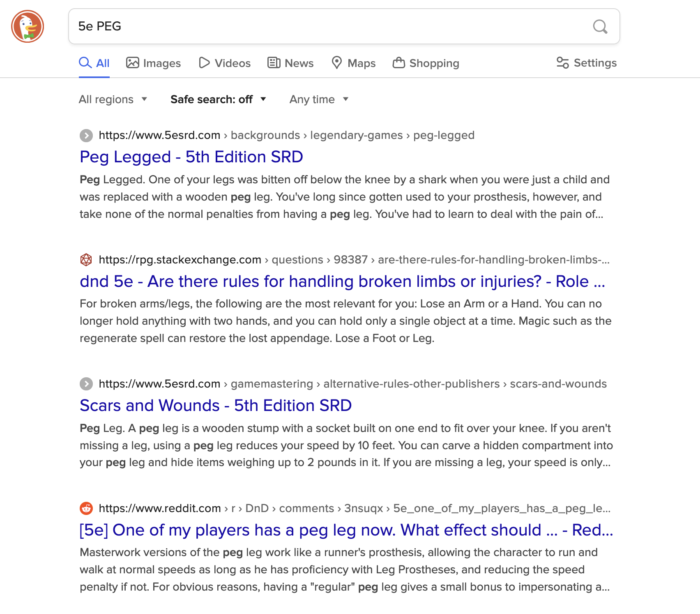
Task: Click the magnifying glass search icon
Action: (x=600, y=27)
